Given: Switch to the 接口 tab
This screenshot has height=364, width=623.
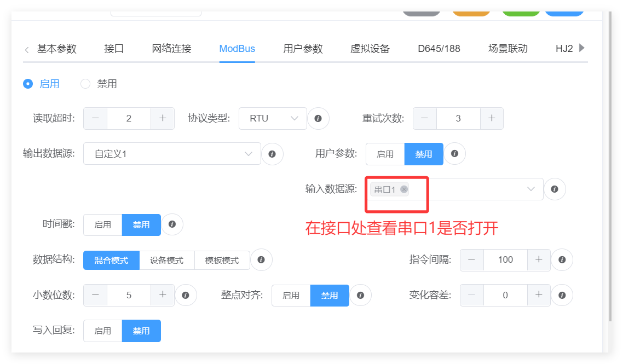Looking at the screenshot, I should click(x=114, y=49).
